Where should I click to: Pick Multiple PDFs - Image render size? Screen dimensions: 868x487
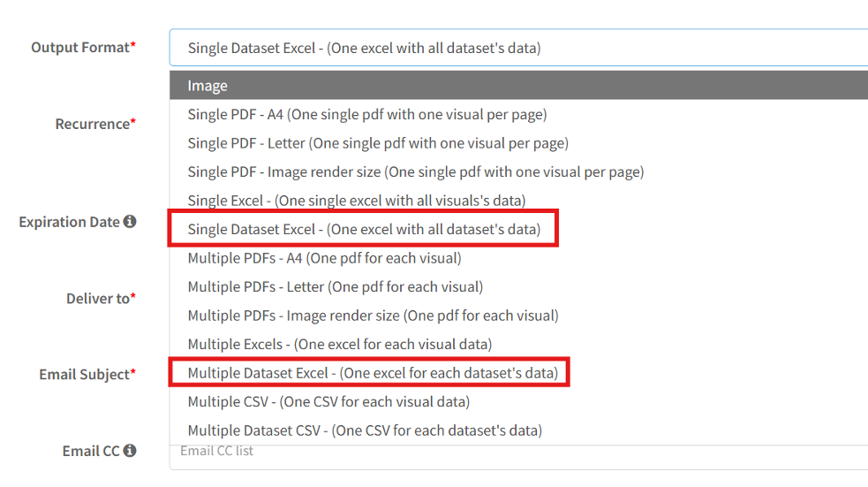[373, 316]
